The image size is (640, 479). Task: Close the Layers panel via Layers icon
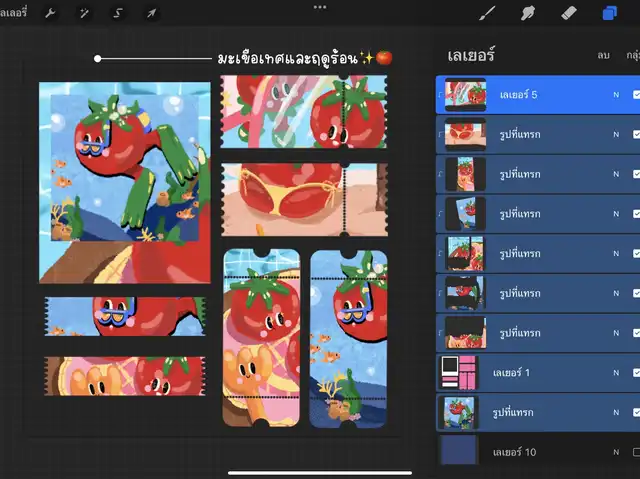pos(609,13)
